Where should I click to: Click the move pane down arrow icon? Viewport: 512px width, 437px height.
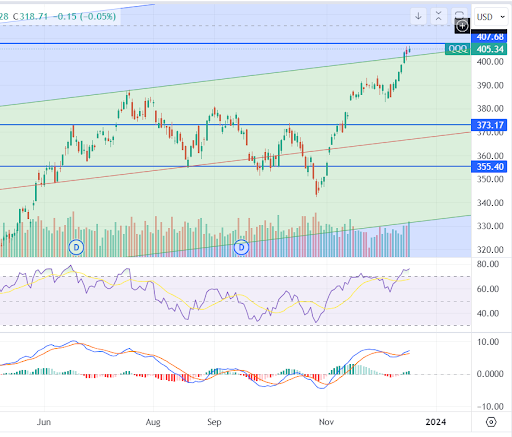[418, 16]
